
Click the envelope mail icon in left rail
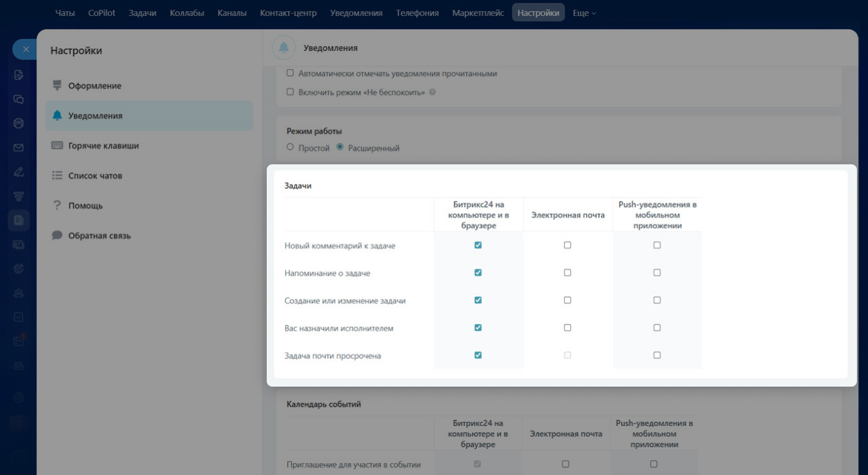[x=19, y=148]
